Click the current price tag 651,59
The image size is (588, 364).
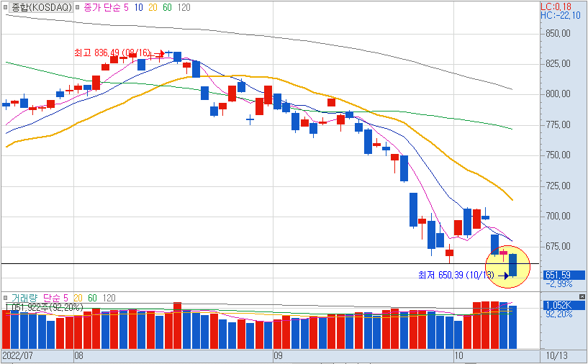[564, 275]
